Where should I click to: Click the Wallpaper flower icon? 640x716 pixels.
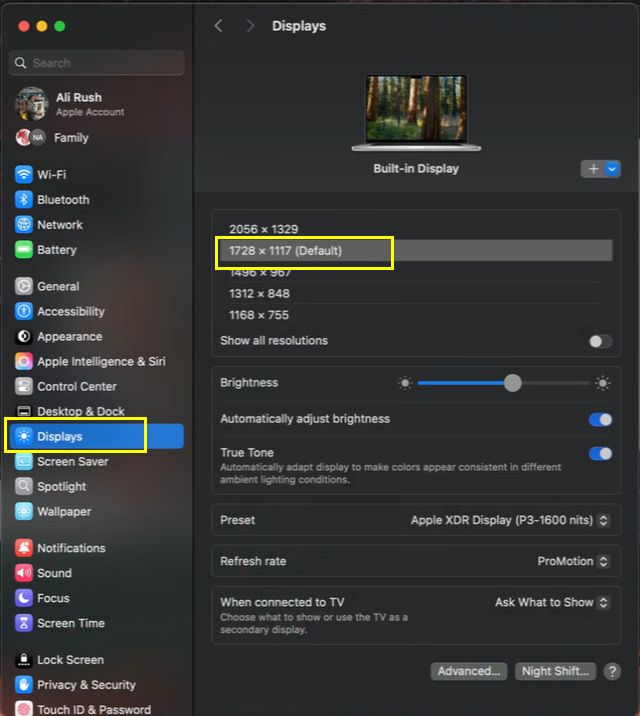pos(24,511)
